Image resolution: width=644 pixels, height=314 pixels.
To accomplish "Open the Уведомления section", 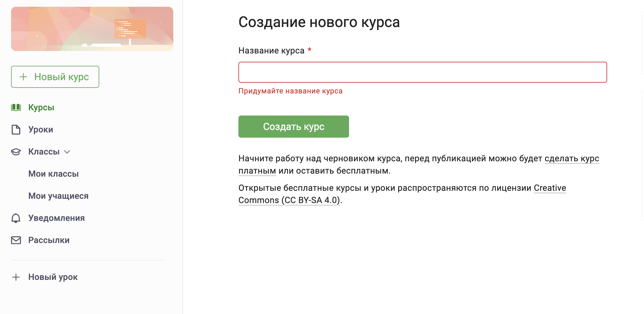I will pyautogui.click(x=57, y=218).
